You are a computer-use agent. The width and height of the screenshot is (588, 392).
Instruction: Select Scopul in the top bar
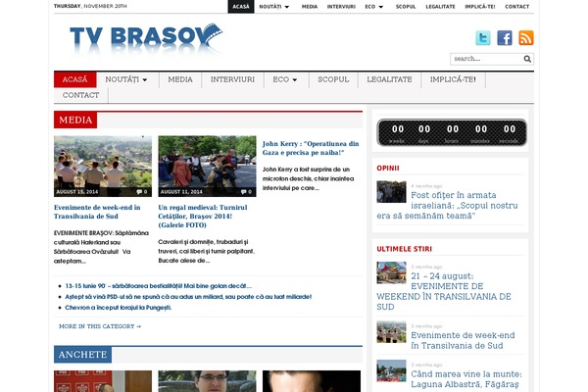[406, 7]
